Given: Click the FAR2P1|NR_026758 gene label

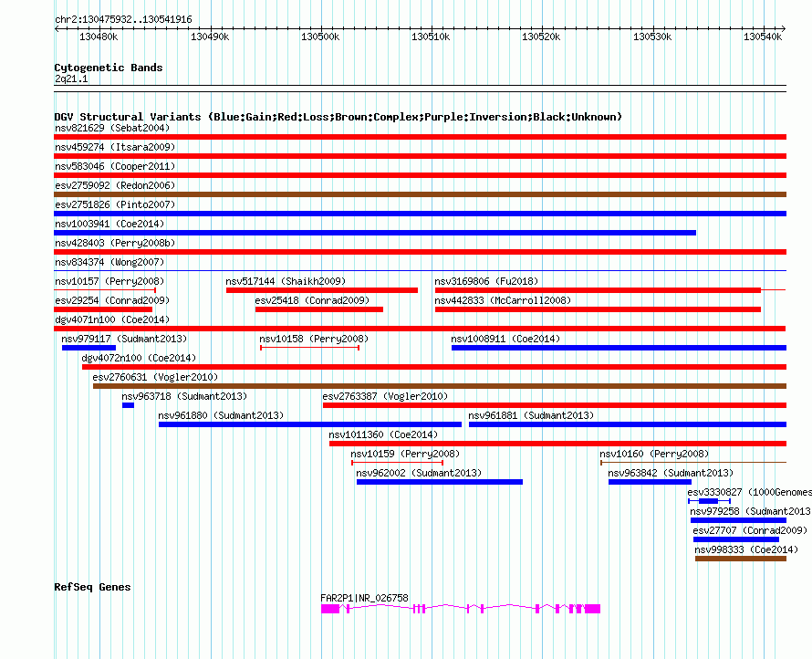Looking at the screenshot, I should (364, 598).
